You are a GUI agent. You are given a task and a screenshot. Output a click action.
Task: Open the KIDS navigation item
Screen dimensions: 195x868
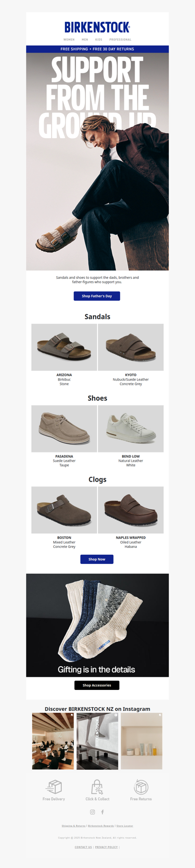click(x=99, y=39)
